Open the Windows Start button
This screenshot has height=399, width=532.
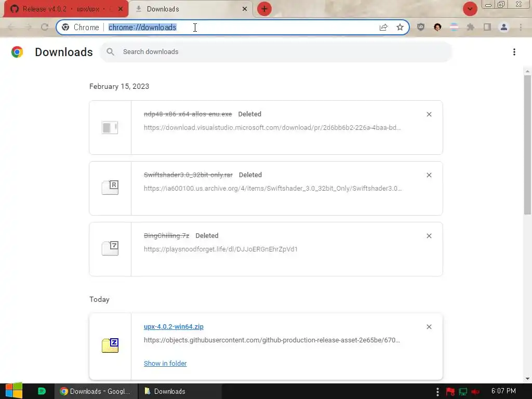click(x=14, y=391)
